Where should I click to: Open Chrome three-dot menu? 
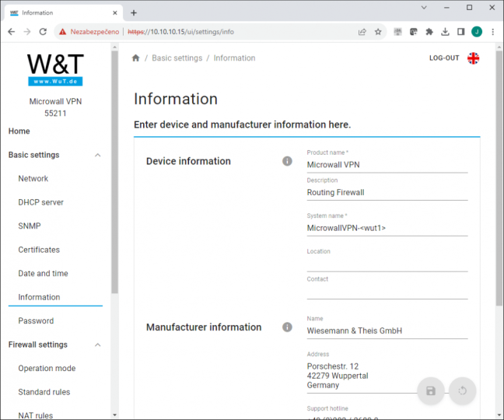[x=492, y=31]
